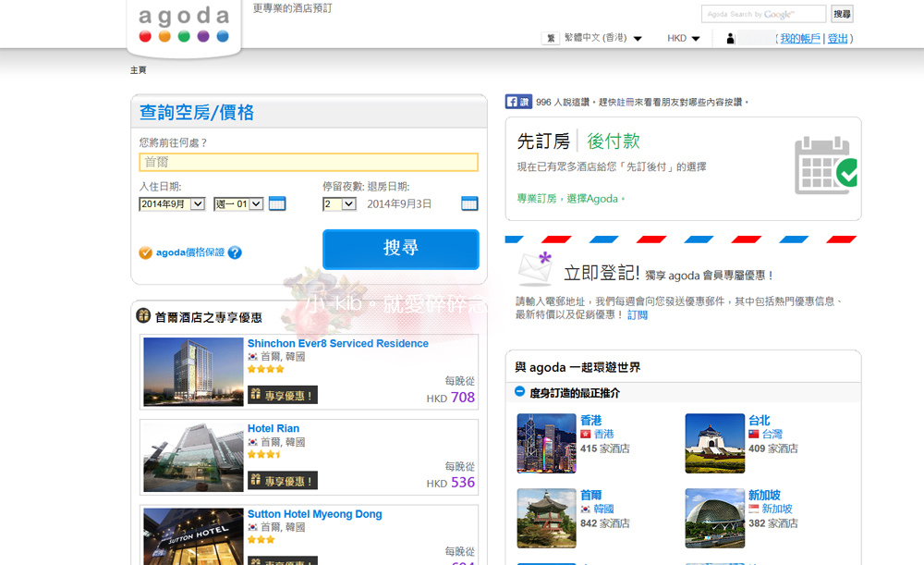Open Hotel Rian link
Viewport: 924px width, 565px height.
tap(274, 428)
